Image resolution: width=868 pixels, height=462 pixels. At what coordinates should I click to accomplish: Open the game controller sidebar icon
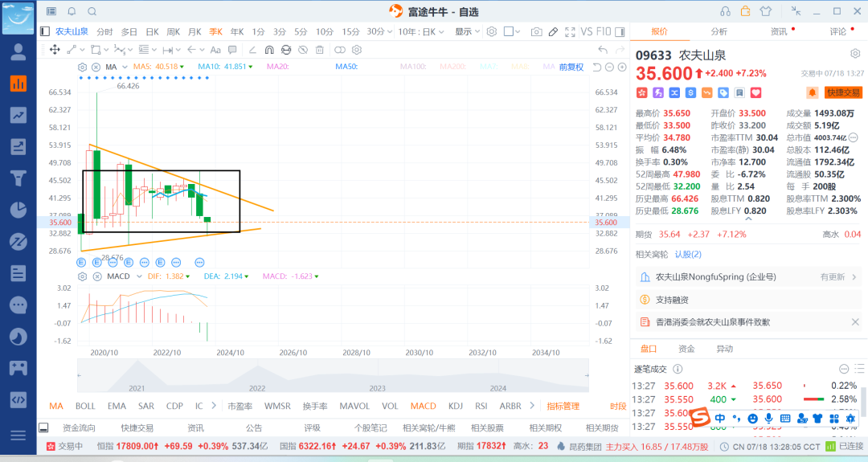click(18, 368)
